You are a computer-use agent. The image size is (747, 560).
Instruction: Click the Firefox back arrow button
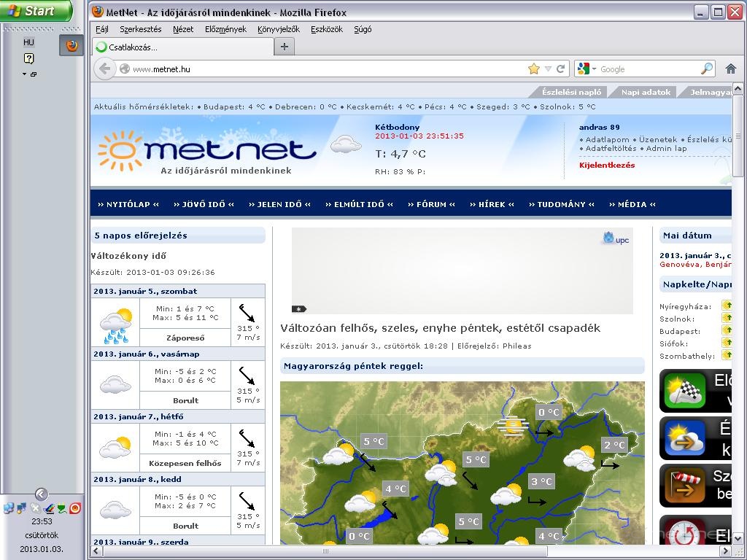pos(105,69)
